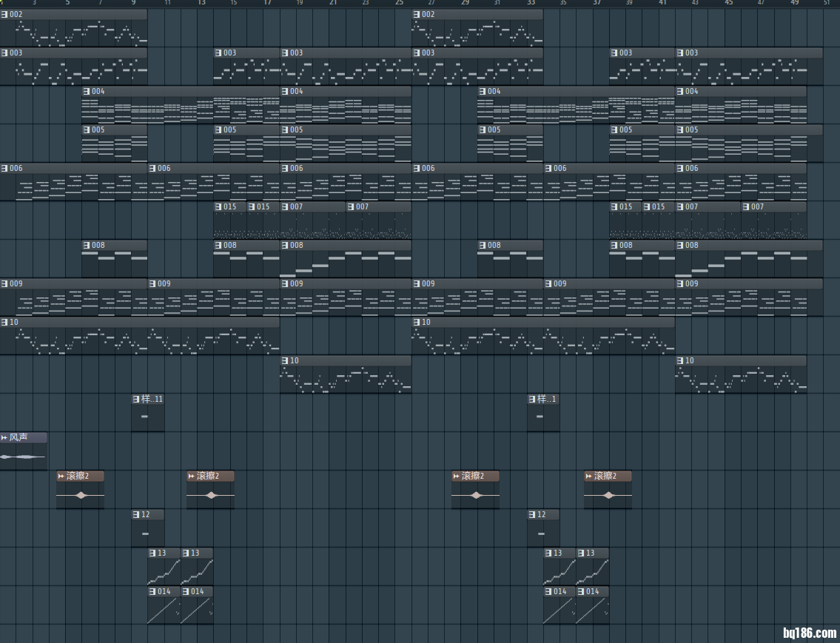Viewport: 840px width, 643px height.
Task: Click bar 49 on the timeline ruler
Action: pos(794,3)
